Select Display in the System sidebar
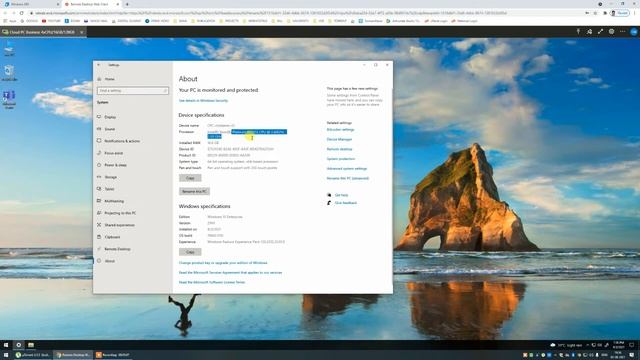The width and height of the screenshot is (640, 360). [110, 117]
